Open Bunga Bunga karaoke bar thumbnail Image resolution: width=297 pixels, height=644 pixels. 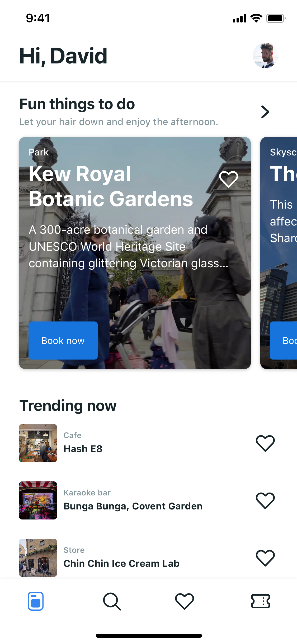click(38, 500)
